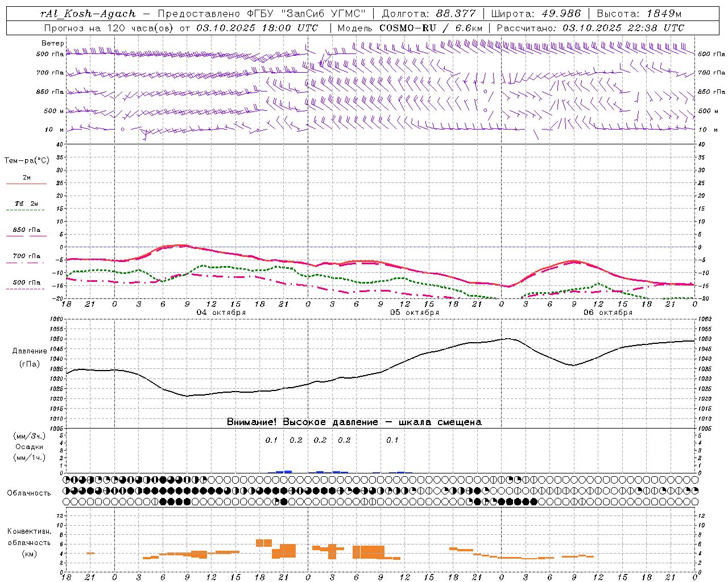Click the (км) unit label of convective cloudiness
Screen dimensions: 728x582
pos(30,554)
